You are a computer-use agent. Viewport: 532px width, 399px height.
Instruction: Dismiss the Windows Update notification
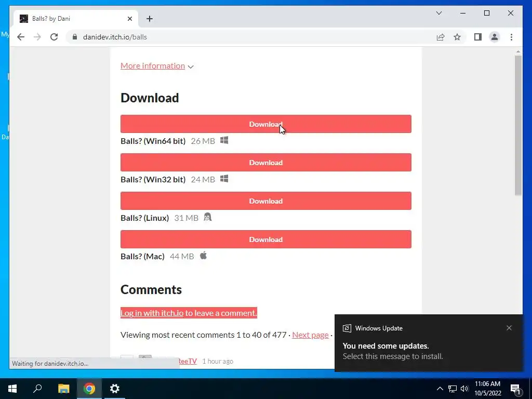point(509,328)
